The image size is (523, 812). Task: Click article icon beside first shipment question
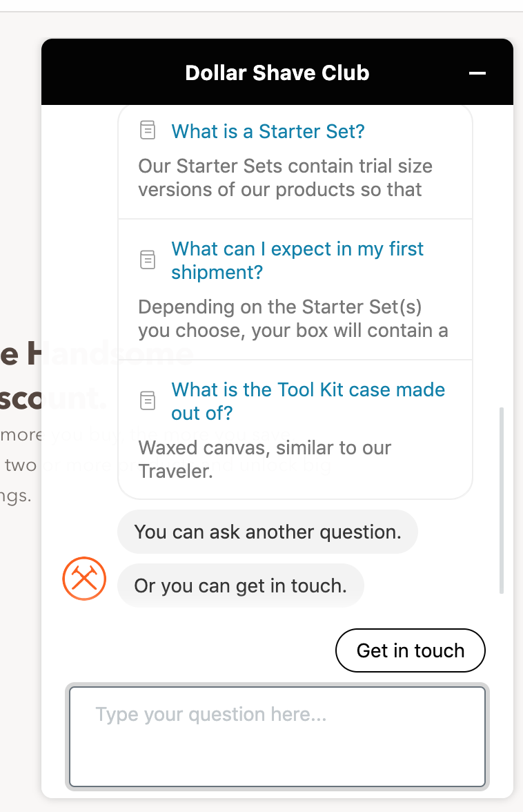point(148,260)
